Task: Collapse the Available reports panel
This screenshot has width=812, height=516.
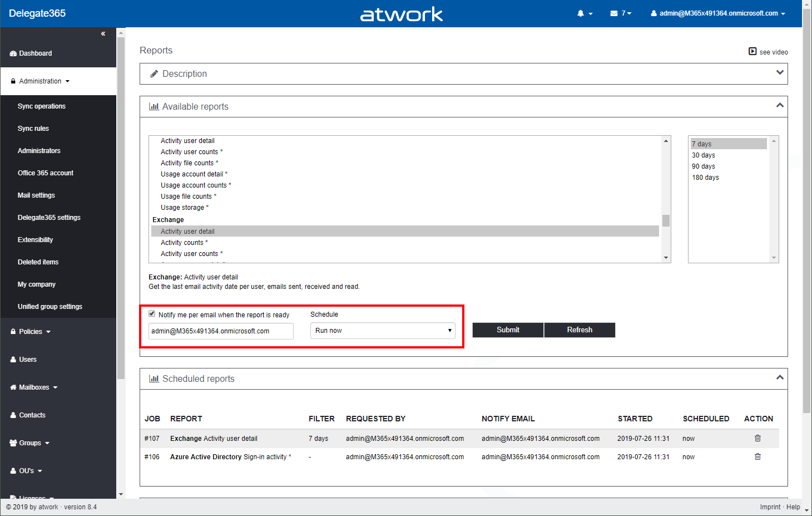Action: [780, 106]
